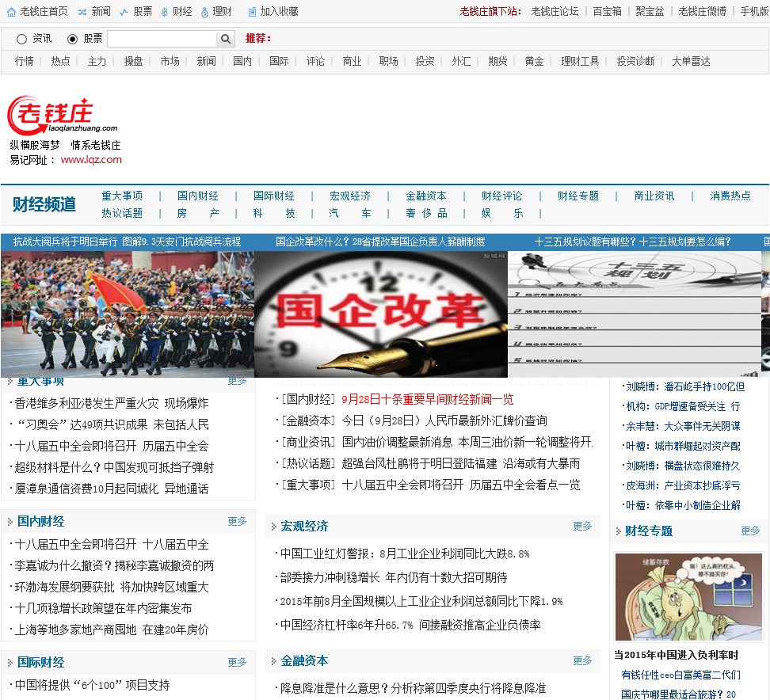Open the 行情 nav item
Viewport: 770px width, 700px height.
coord(24,61)
